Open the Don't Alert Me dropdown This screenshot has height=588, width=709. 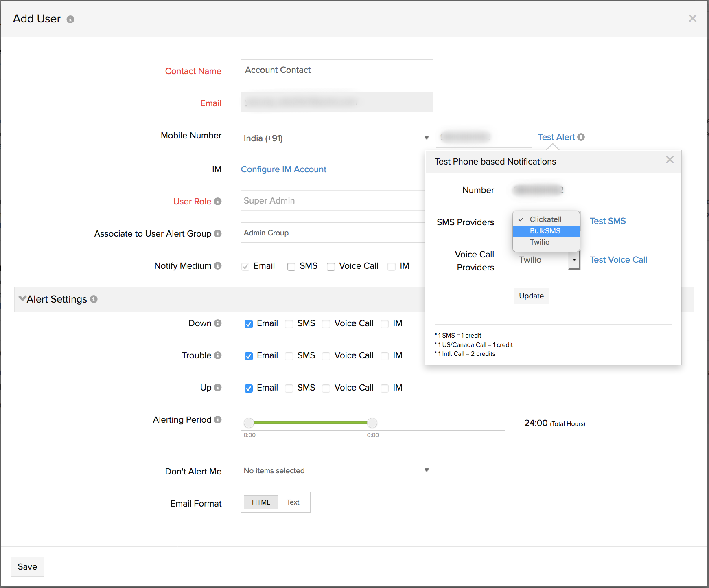click(426, 470)
